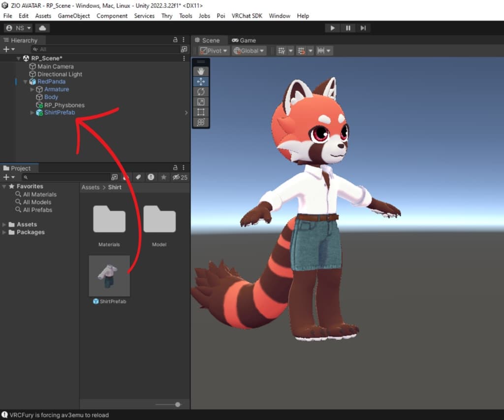Open the Pivot mode dropdown

pyautogui.click(x=214, y=51)
